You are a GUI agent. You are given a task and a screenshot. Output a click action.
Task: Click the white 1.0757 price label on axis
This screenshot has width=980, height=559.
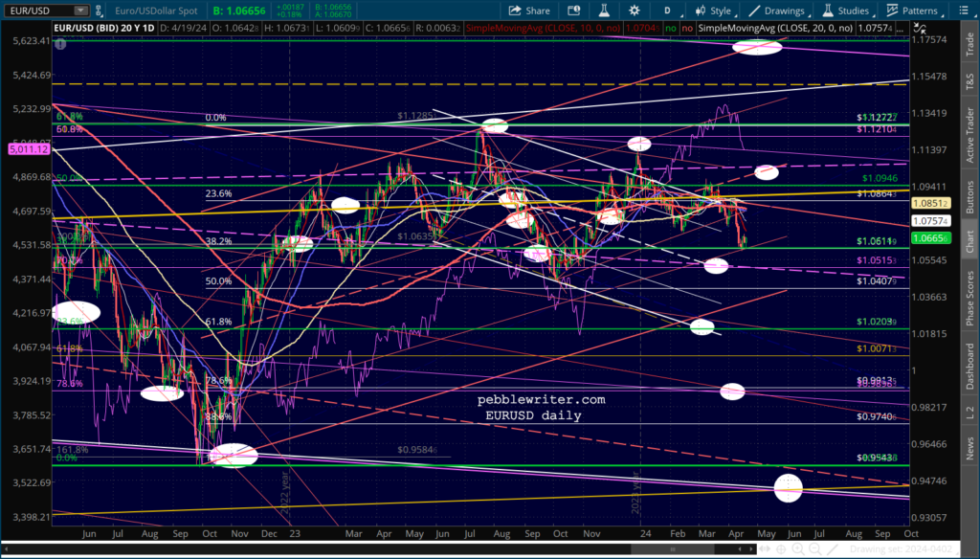[931, 221]
